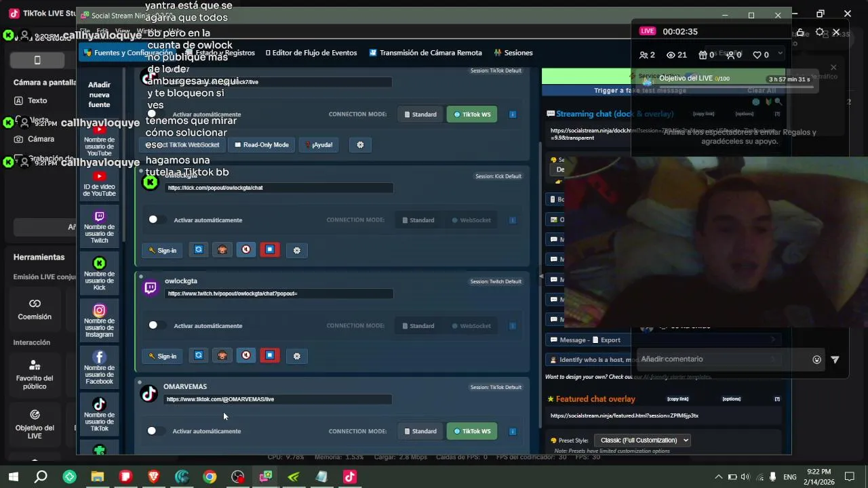
Task: Click info icon beside OMARVEMAS TikTok WS
Action: (x=513, y=431)
